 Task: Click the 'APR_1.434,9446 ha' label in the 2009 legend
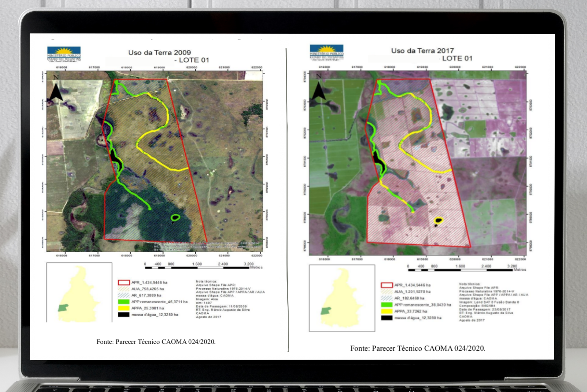pos(149,283)
